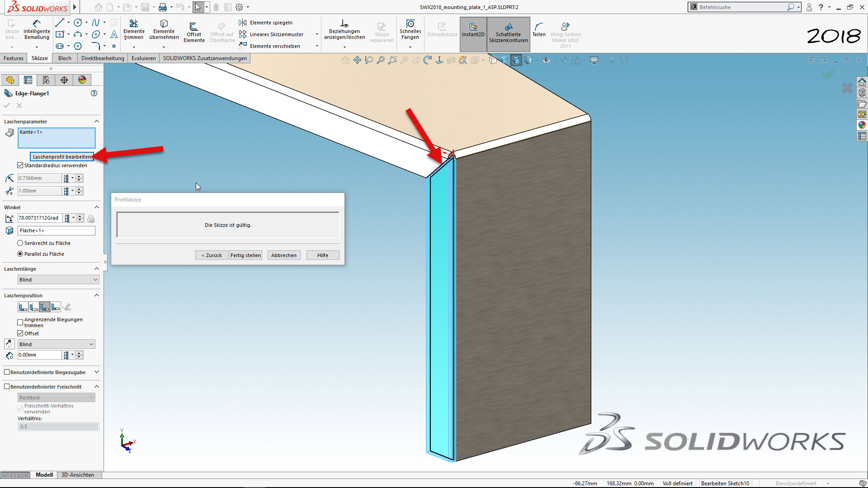Expand Benutzerdefinierte Biegezugabe section
868x488 pixels.
click(x=96, y=372)
